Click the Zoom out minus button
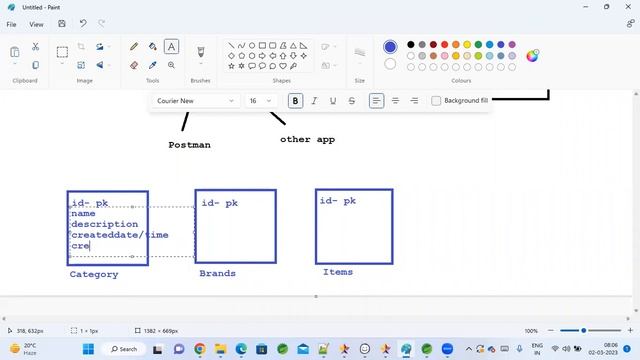Screen dimensions: 640x360 tap(551, 330)
